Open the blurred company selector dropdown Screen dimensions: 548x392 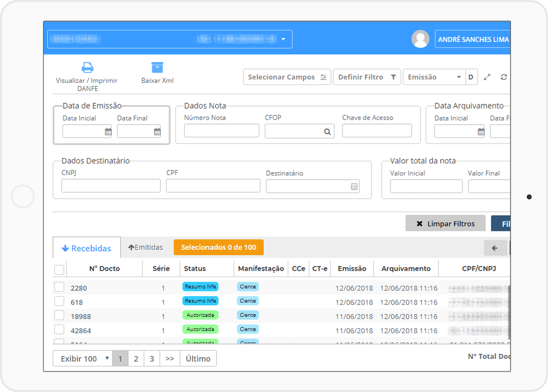[170, 39]
